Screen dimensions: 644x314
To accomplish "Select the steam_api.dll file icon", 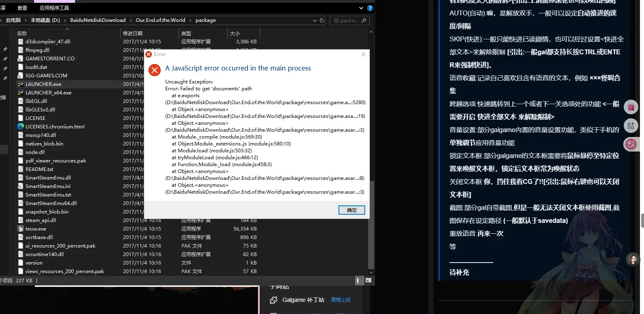I will pos(21,220).
